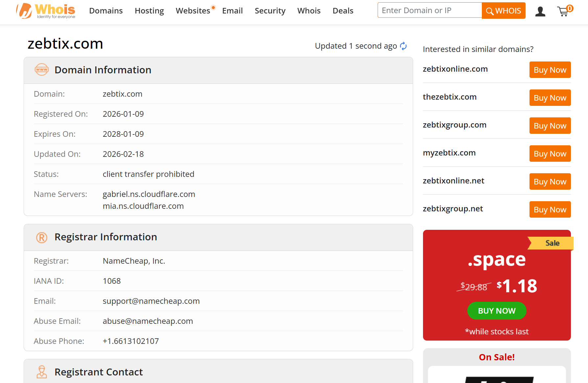Click IANA ID value 1068
588x383 pixels.
112,281
